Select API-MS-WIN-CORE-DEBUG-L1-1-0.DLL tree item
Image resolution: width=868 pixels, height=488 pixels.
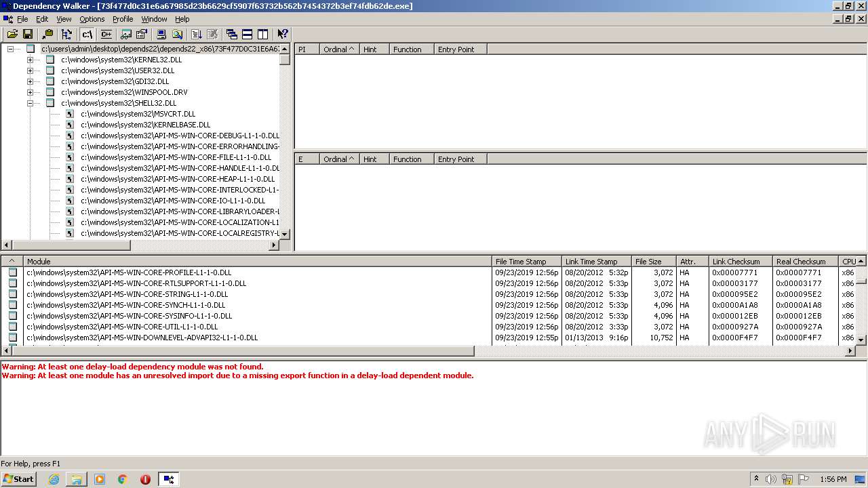click(x=180, y=136)
